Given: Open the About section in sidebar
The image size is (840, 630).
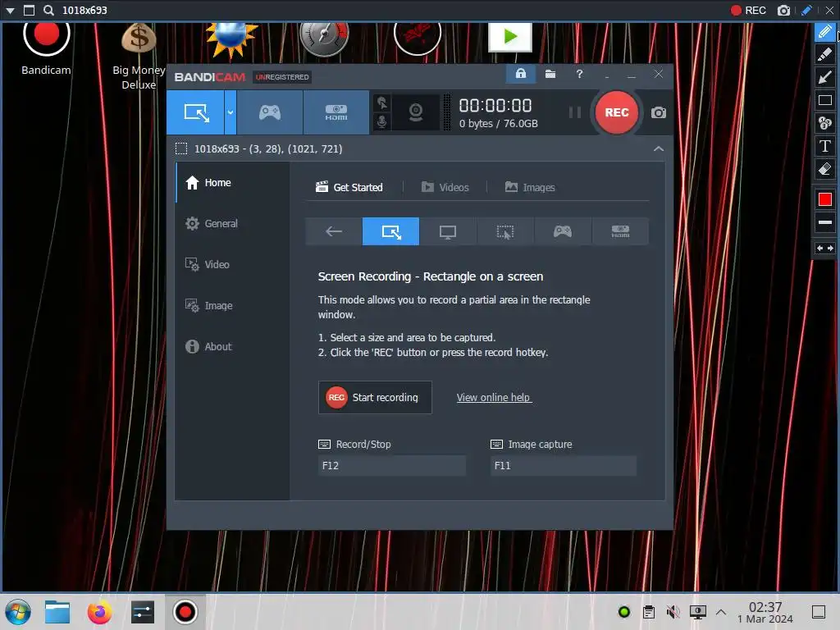Looking at the screenshot, I should coord(232,347).
